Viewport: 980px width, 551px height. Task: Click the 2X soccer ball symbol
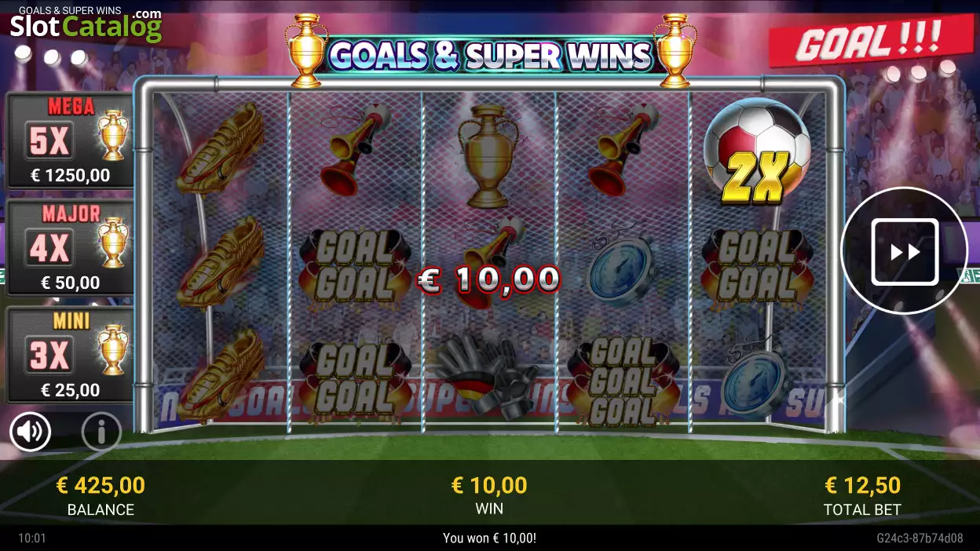[756, 152]
